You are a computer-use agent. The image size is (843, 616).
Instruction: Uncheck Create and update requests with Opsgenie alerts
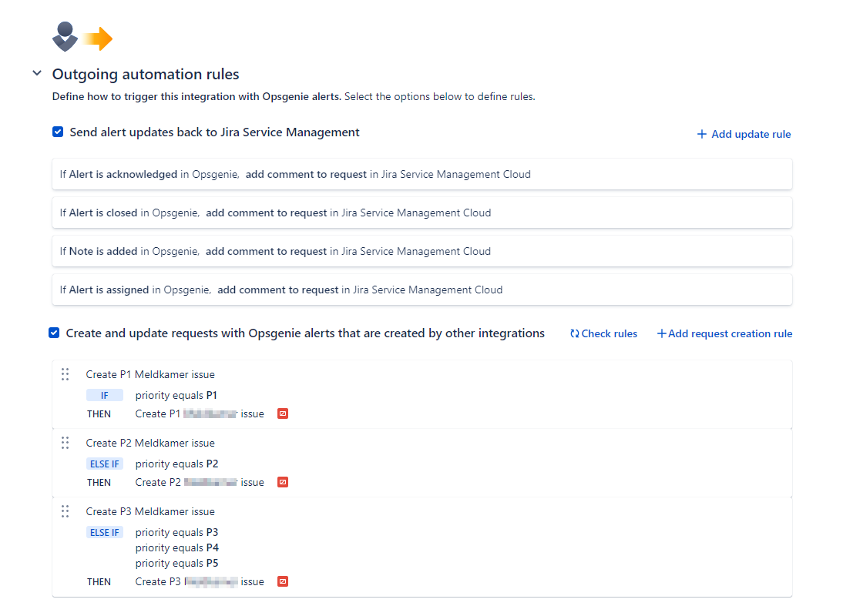(54, 333)
